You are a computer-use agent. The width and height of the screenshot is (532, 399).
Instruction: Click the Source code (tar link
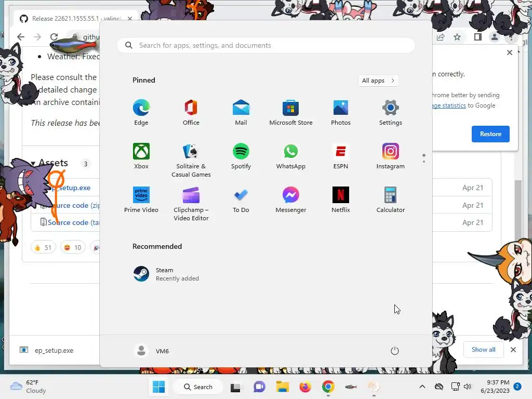[x=74, y=222]
